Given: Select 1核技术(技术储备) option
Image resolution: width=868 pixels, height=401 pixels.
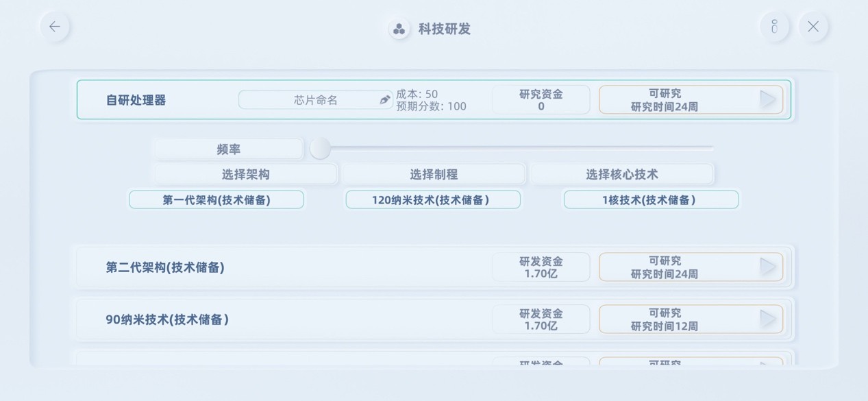Looking at the screenshot, I should tap(651, 199).
